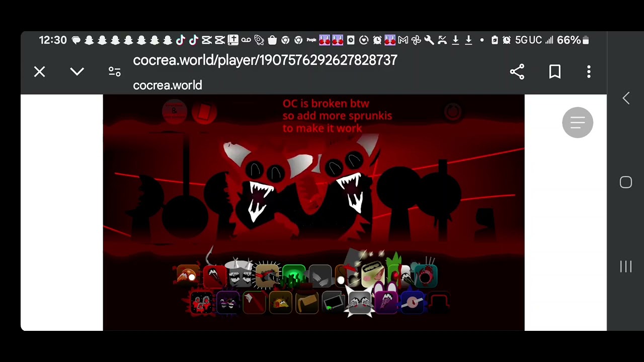Open the three-dot browser overflow menu

589,72
